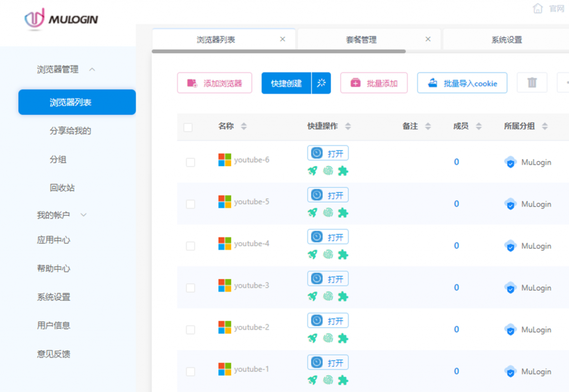Click the rocket icon for youtube-6
This screenshot has height=392, width=569.
tap(312, 170)
